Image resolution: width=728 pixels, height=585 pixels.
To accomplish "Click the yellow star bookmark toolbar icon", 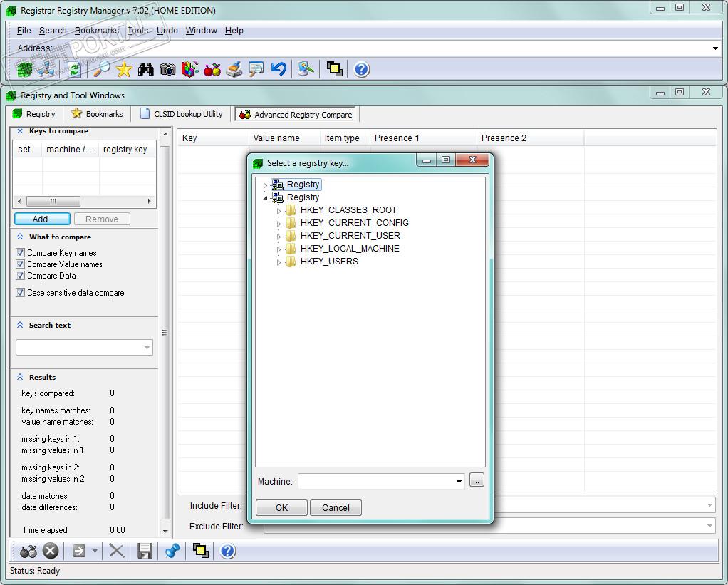I will (124, 70).
